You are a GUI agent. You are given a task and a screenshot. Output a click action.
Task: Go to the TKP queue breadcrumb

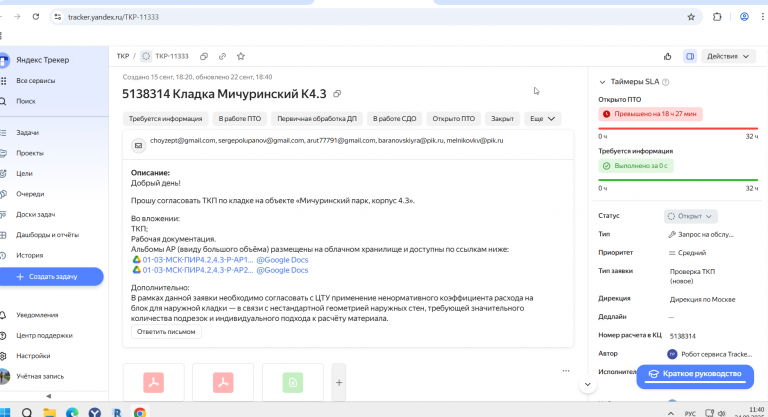click(122, 56)
